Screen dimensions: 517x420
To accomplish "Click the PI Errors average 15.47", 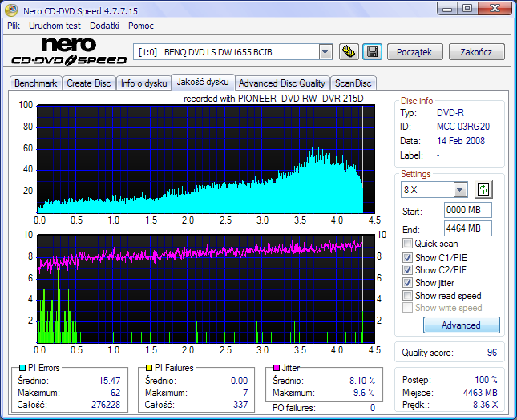I will pos(110,381).
